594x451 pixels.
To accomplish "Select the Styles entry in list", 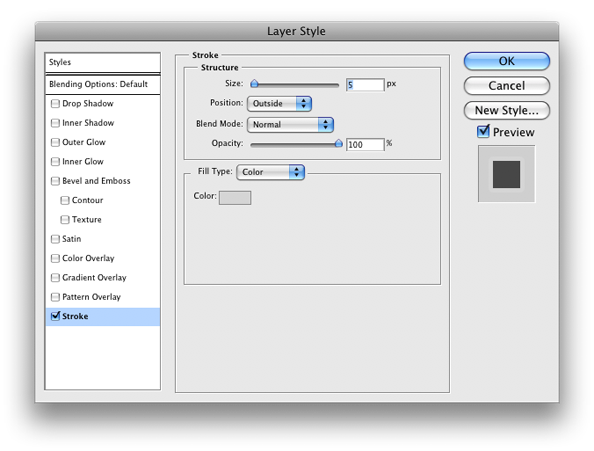I will pos(103,62).
